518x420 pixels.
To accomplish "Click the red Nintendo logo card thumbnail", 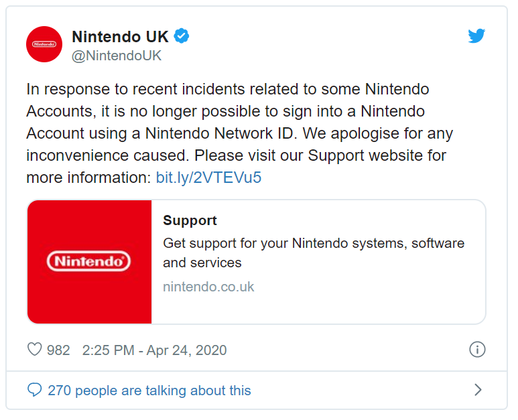I will click(90, 262).
